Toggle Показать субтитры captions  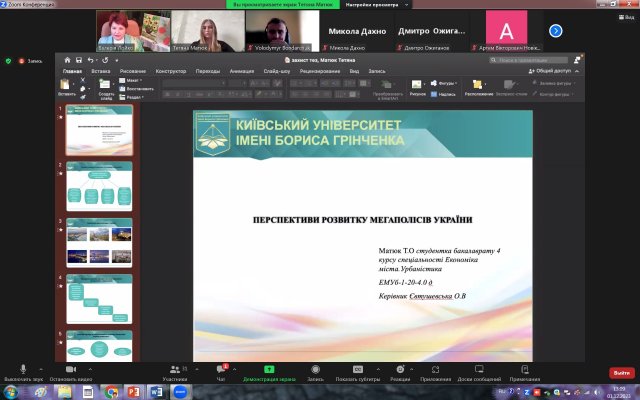point(358,371)
